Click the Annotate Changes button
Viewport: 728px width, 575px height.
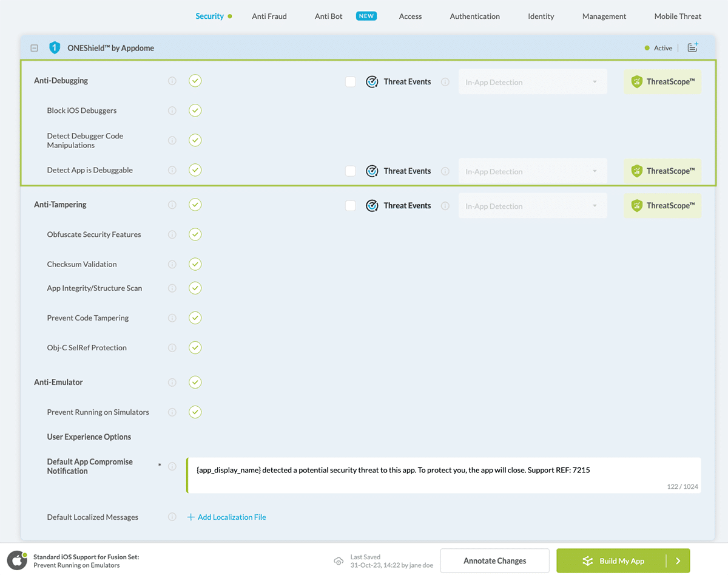(x=494, y=561)
